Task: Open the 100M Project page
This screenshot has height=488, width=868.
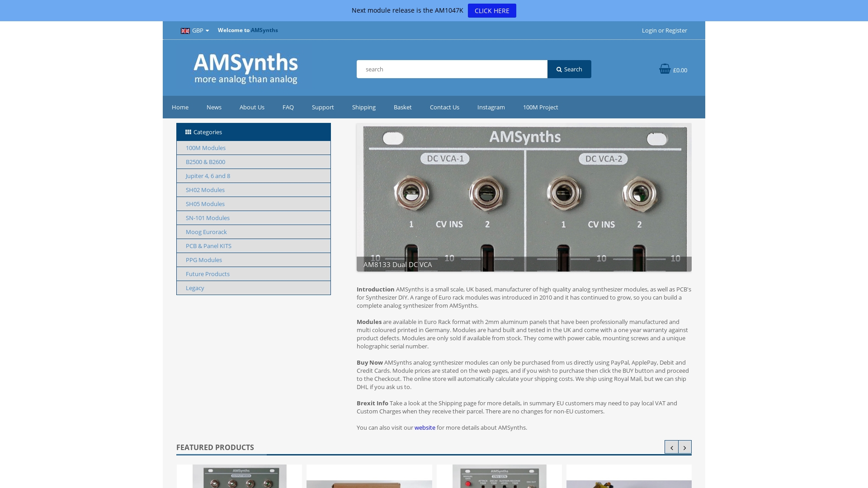Action: (x=540, y=107)
